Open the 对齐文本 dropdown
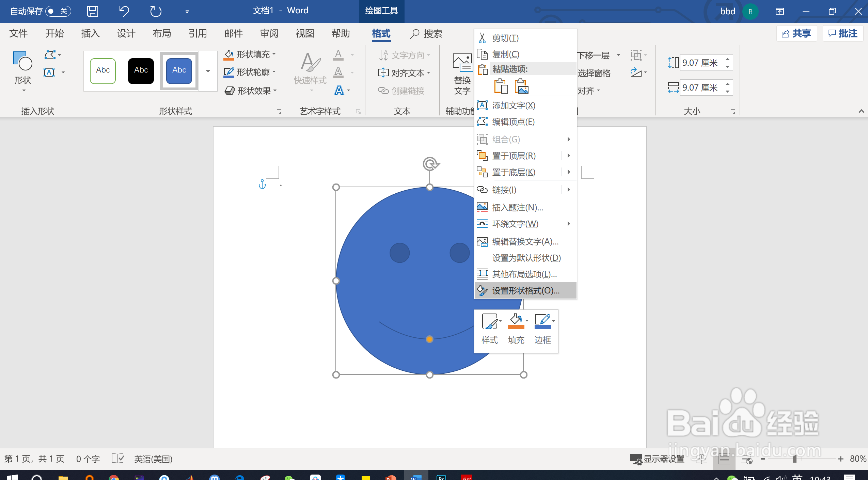The width and height of the screenshot is (868, 480). point(428,73)
